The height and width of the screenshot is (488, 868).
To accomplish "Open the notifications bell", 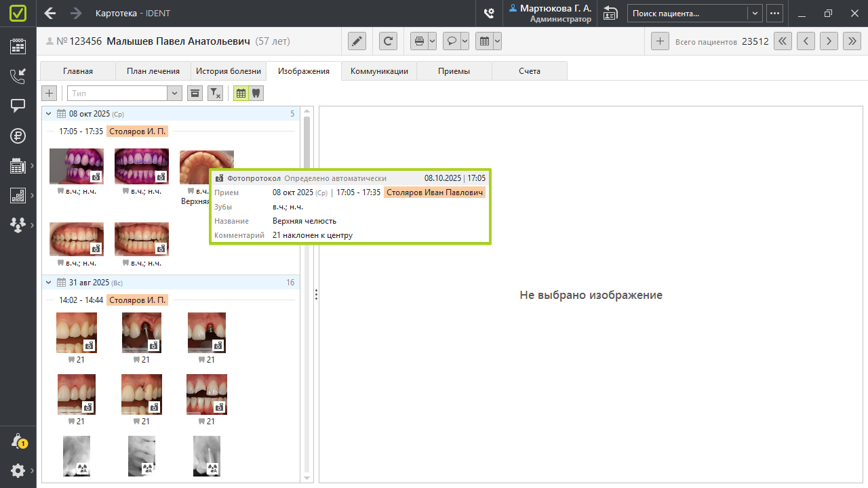I will pos(18,441).
